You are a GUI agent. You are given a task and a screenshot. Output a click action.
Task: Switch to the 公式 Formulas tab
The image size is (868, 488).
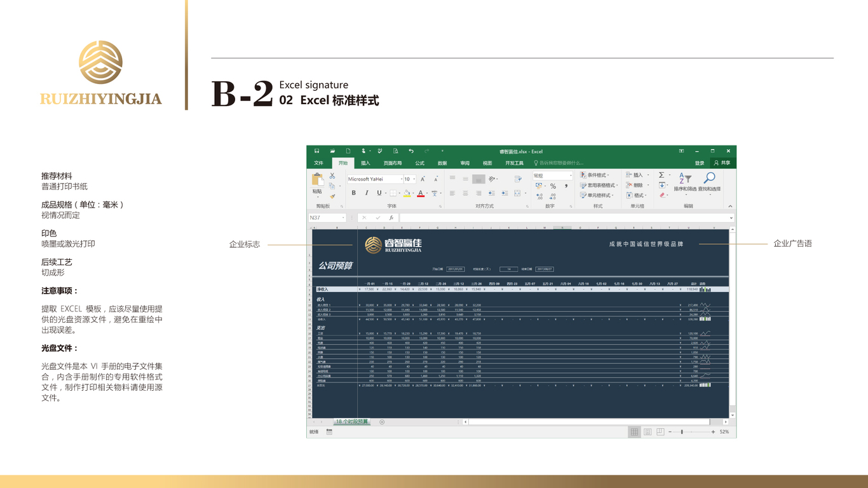click(x=419, y=163)
